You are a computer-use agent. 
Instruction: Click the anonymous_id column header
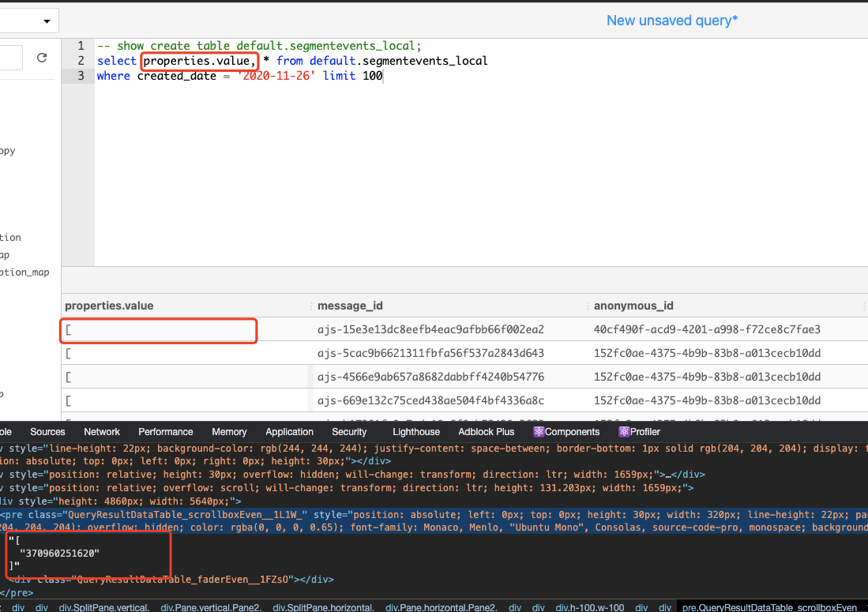pyautogui.click(x=633, y=306)
